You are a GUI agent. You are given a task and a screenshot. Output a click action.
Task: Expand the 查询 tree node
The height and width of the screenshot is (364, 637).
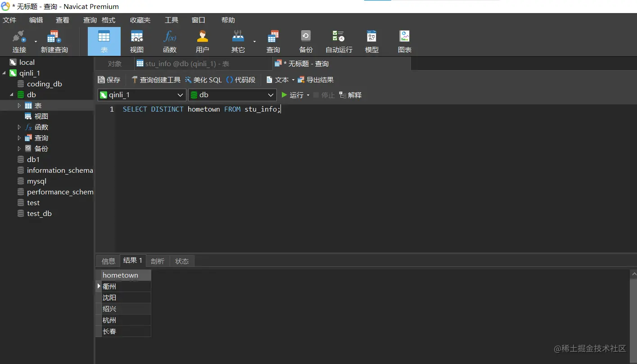click(19, 138)
